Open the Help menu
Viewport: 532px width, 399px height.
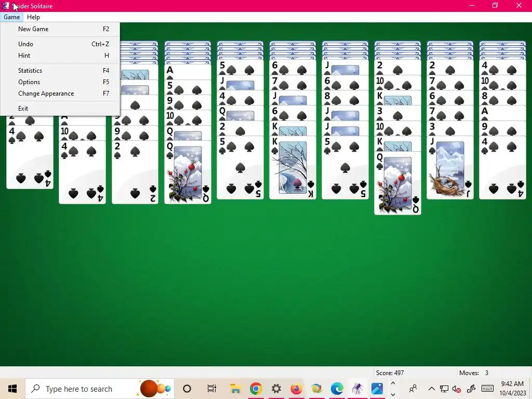point(33,17)
